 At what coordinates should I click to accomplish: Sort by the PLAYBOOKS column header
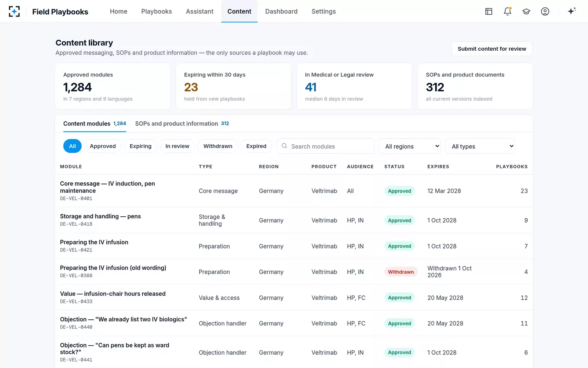click(x=512, y=166)
